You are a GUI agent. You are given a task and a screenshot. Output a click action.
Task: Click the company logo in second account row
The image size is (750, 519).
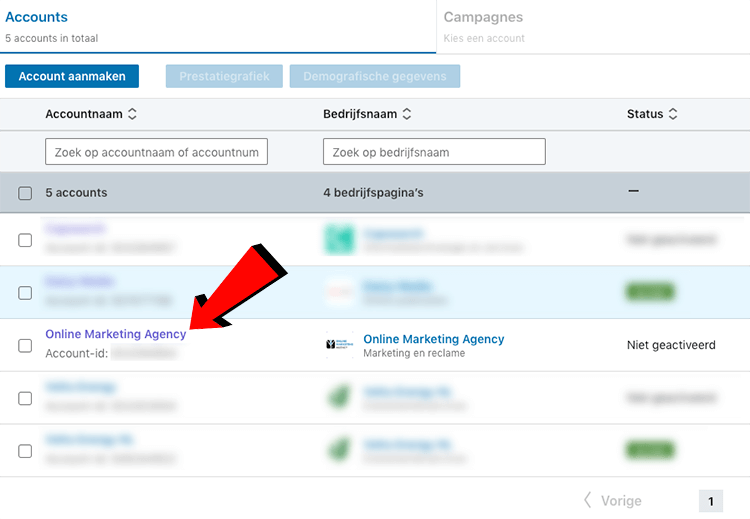(340, 293)
